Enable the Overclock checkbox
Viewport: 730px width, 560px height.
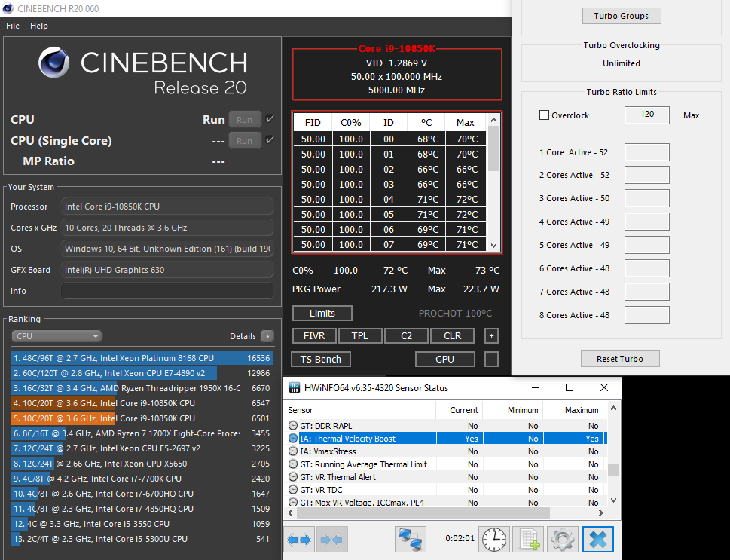click(x=544, y=115)
